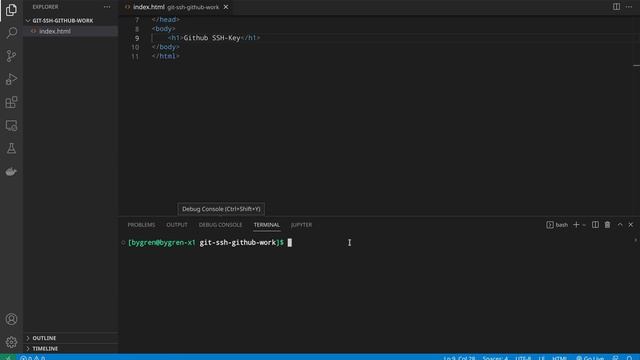Click line number 11 in the gutter
The height and width of the screenshot is (360, 640).
coord(135,56)
